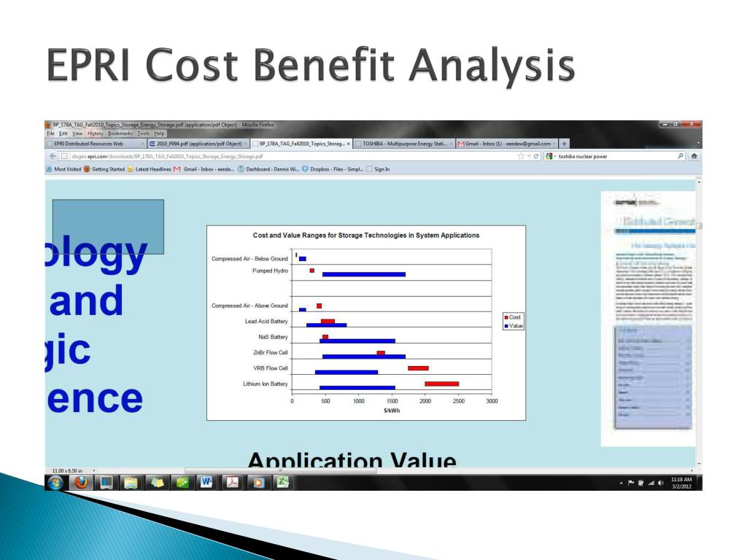Screen dimensions: 747x560
Task: Open a new tab with plus button
Action: (x=564, y=144)
